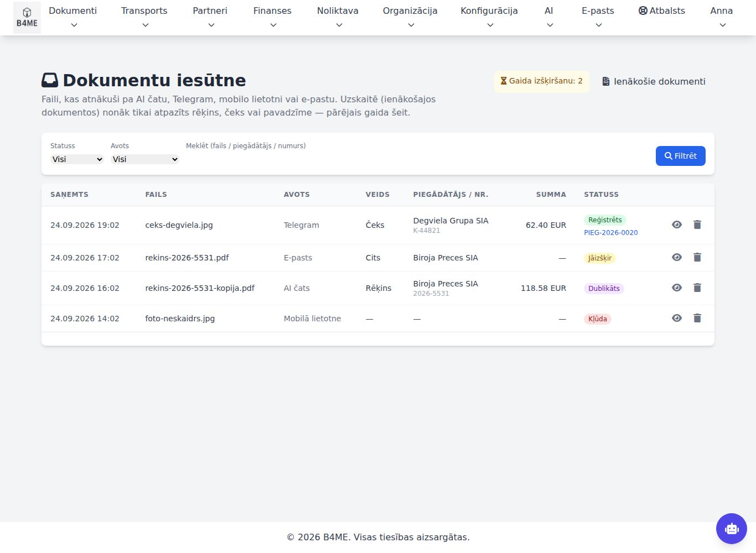This screenshot has height=553, width=756.
Task: Open the E-pasts menu
Action: click(x=598, y=17)
